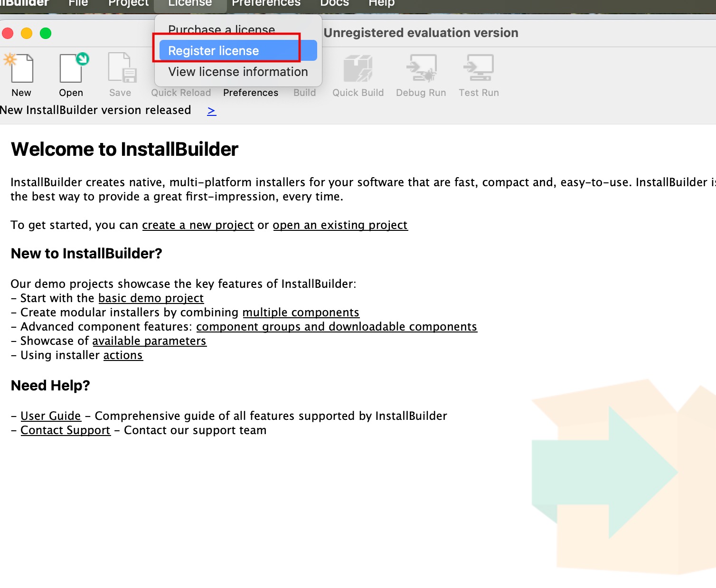The image size is (716, 588).
Task: Open the Help menu
Action: tap(381, 3)
